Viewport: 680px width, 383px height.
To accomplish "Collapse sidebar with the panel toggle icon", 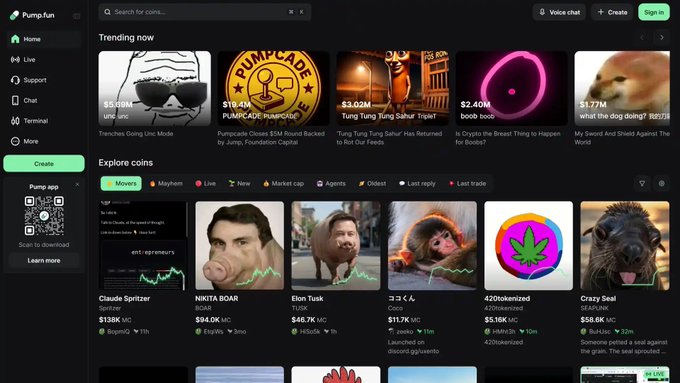I will point(77,16).
